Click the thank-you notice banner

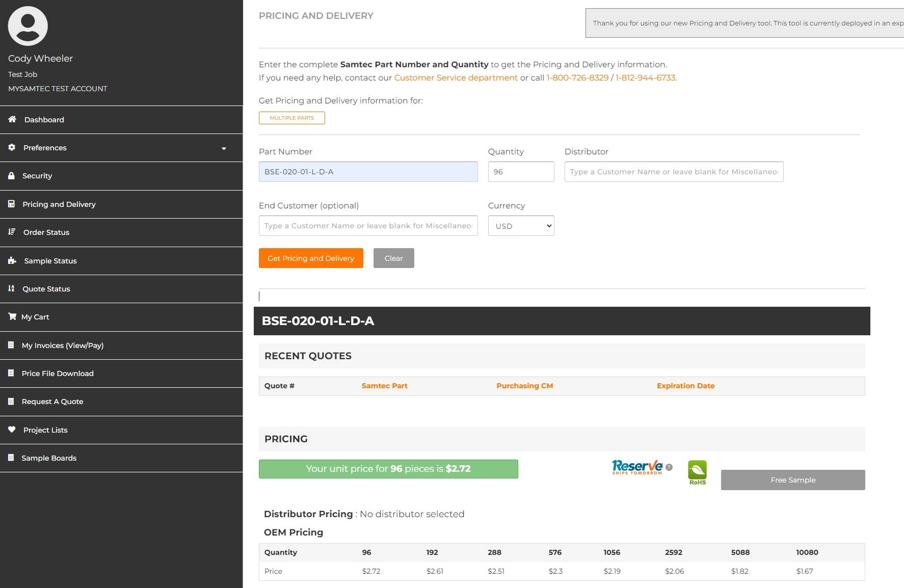[x=745, y=23]
